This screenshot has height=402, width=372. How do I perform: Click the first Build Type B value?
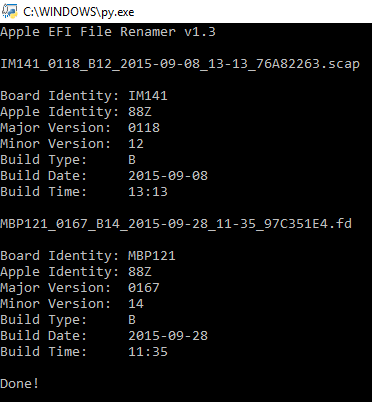[132, 160]
